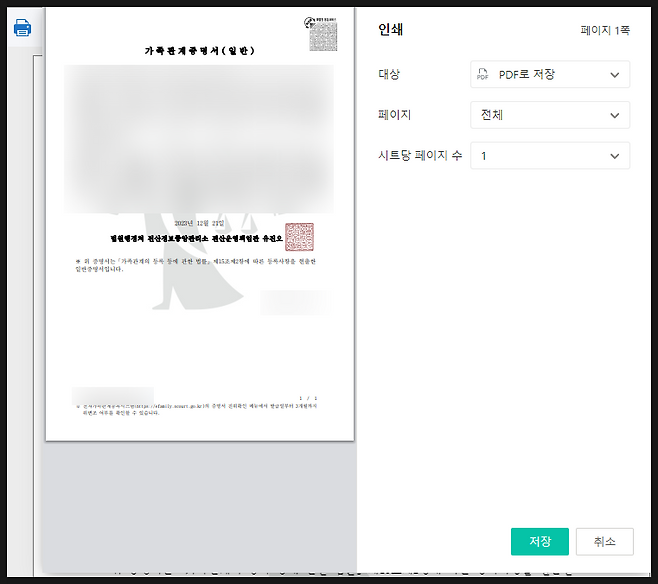Click the red official seal stamp
This screenshot has width=658, height=584.
tap(299, 237)
